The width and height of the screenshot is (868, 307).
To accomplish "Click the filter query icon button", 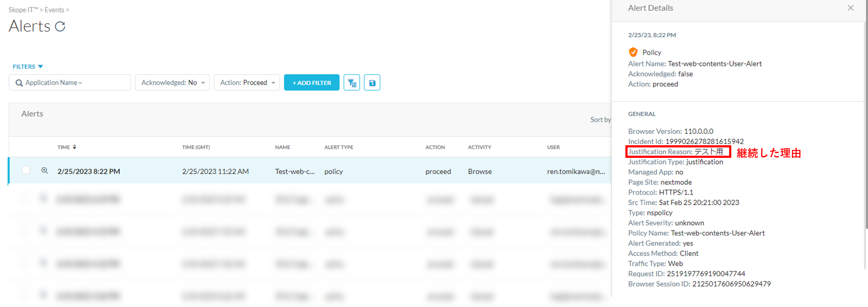I will coord(352,82).
